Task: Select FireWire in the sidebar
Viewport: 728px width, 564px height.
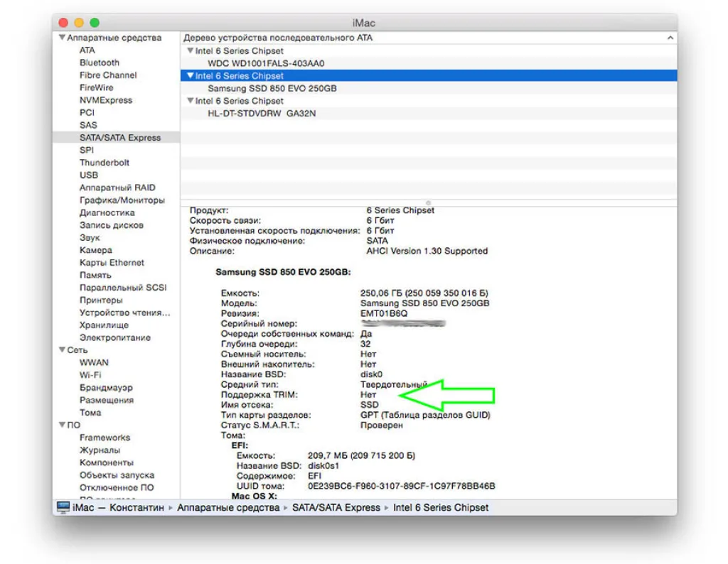Action: point(96,87)
